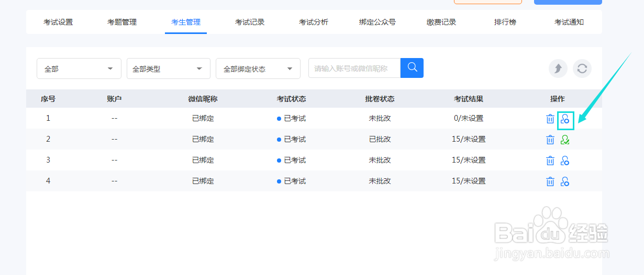The width and height of the screenshot is (644, 275).
Task: Switch to the 考试设置 tab
Action: tap(58, 22)
